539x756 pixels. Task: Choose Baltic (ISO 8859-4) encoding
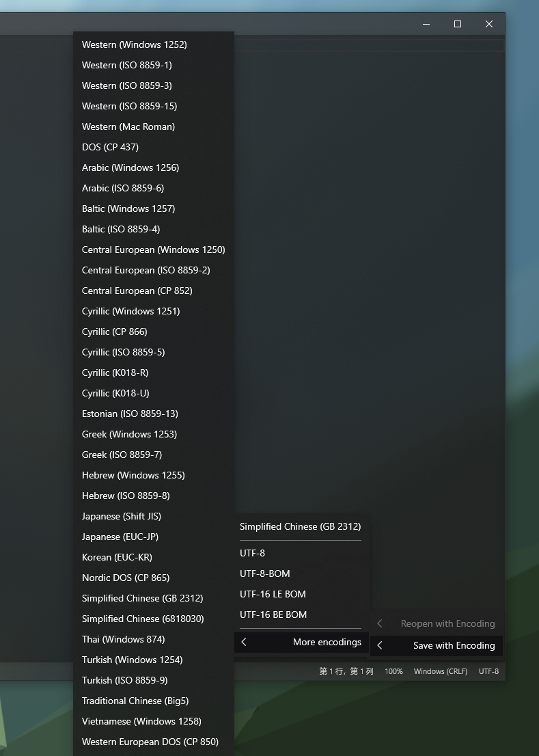point(154,229)
